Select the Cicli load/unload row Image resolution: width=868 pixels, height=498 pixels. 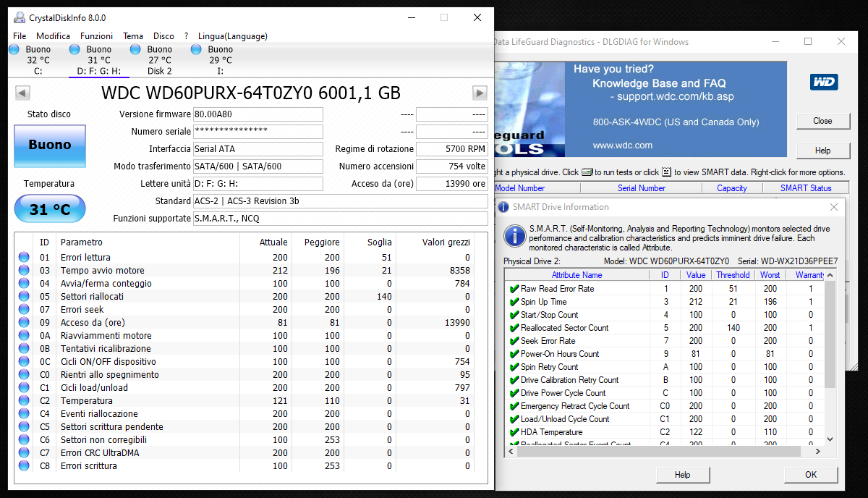(244, 387)
